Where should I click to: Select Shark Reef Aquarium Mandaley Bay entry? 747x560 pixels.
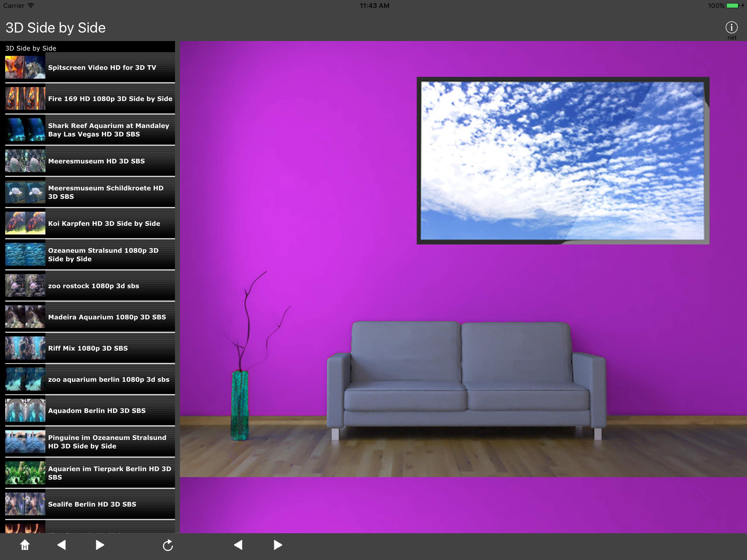tap(108, 130)
